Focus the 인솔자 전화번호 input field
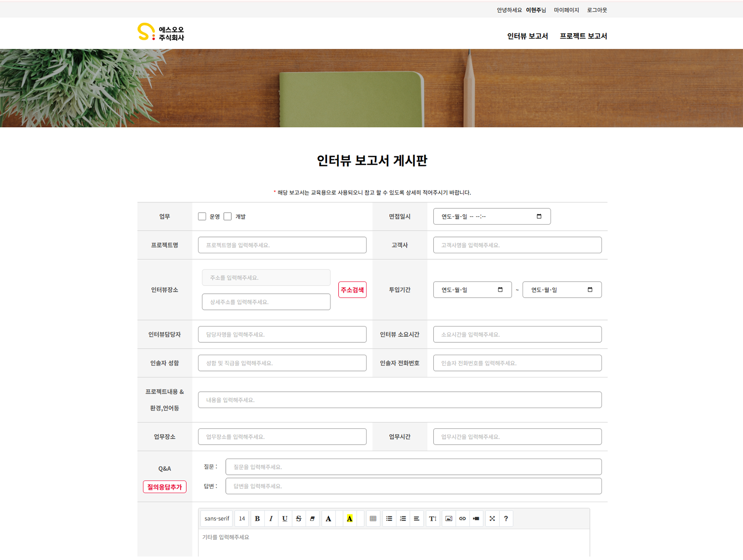Viewport: 743px width, 560px height. pyautogui.click(x=517, y=363)
